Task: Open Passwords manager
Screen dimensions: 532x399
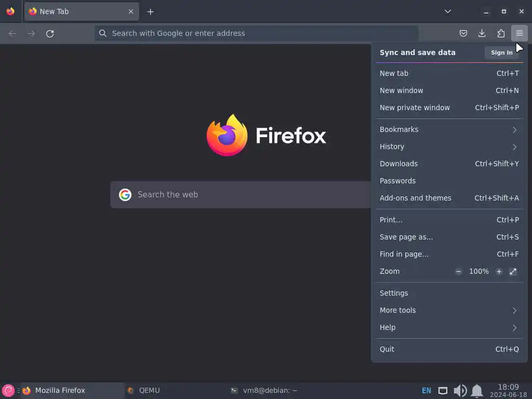Action: [x=449, y=181]
